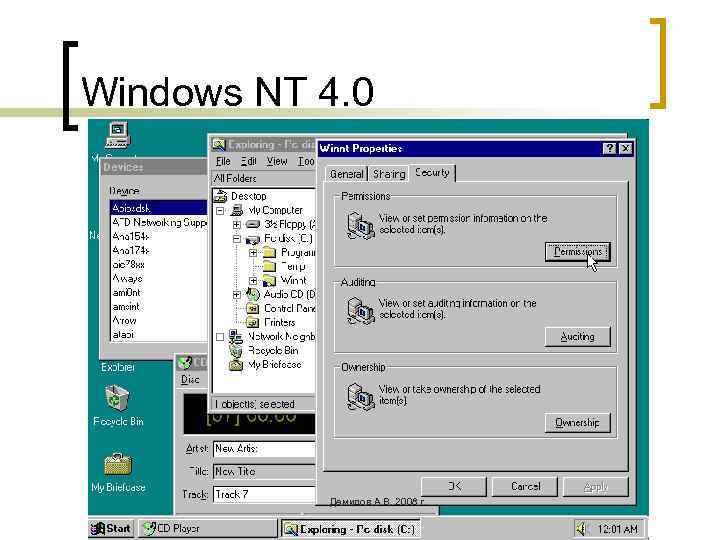This screenshot has width=720, height=540.
Task: Select the Audio CD drive icon
Action: coord(253,294)
